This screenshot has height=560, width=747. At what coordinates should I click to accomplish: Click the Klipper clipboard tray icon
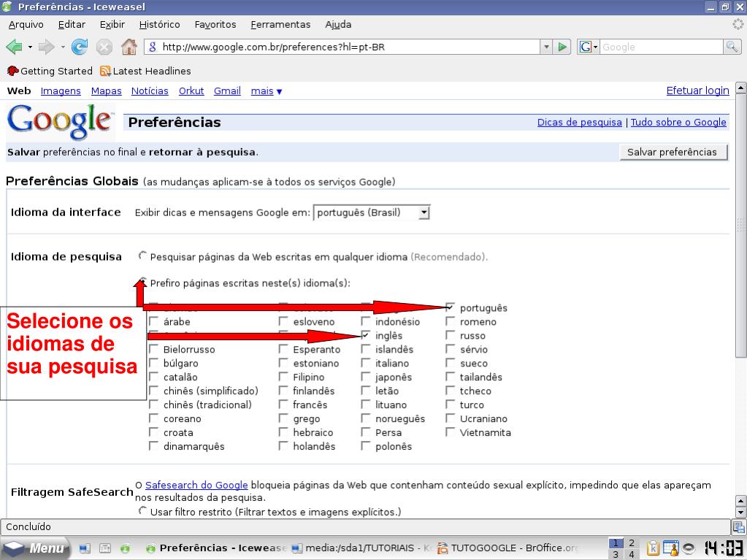(x=653, y=548)
